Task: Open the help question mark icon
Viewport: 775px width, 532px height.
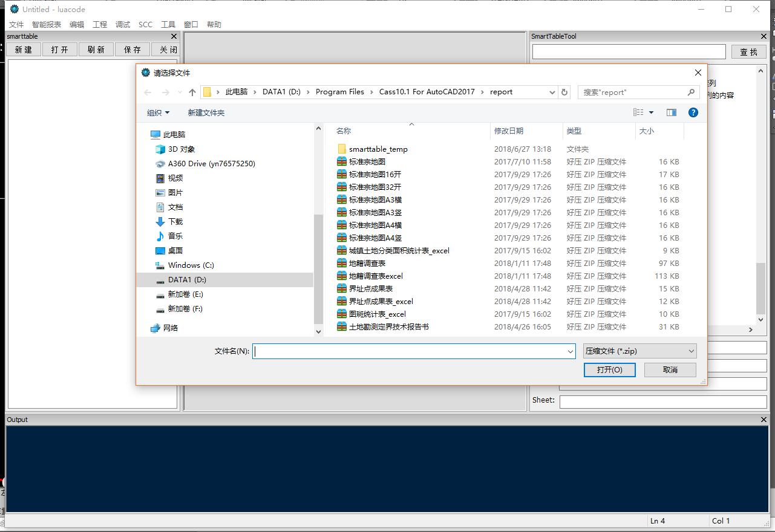Action: point(693,112)
